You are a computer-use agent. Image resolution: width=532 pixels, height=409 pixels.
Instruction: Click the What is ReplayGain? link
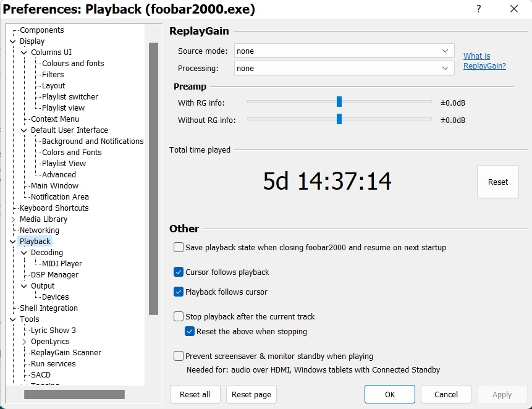click(x=484, y=61)
